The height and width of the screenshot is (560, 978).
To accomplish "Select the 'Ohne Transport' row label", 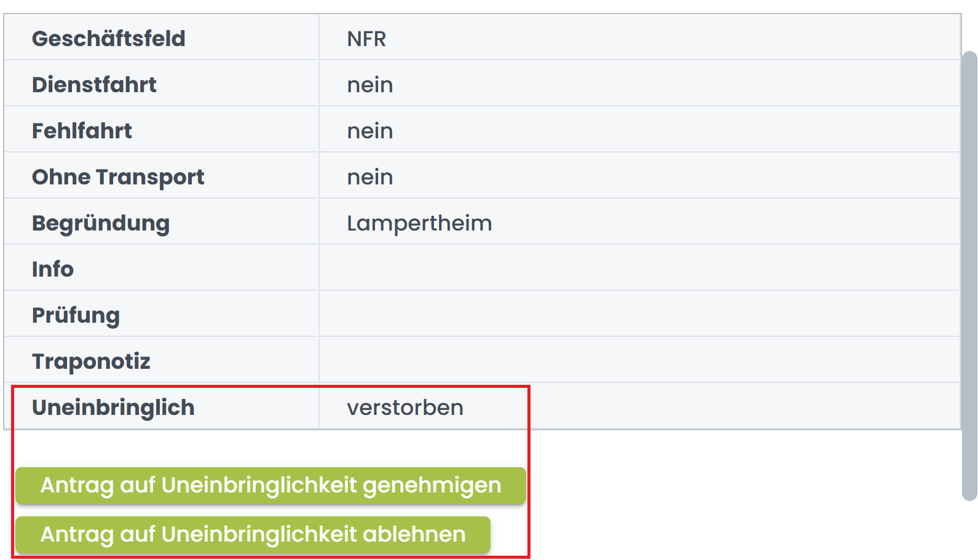I will 118,176.
